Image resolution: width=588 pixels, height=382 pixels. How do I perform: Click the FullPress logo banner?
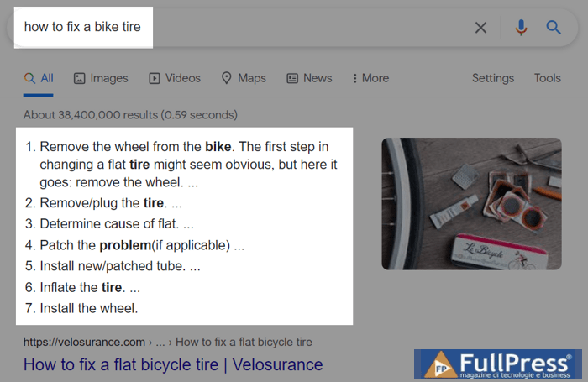(500, 365)
